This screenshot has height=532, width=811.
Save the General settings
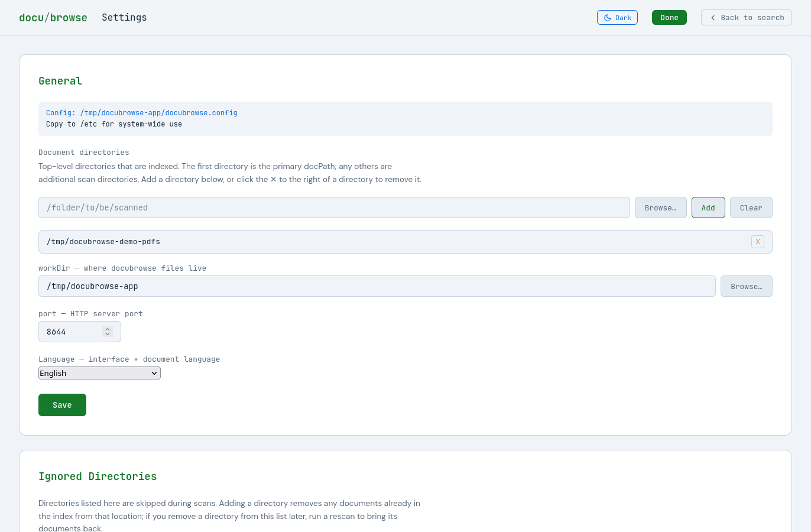tap(62, 405)
